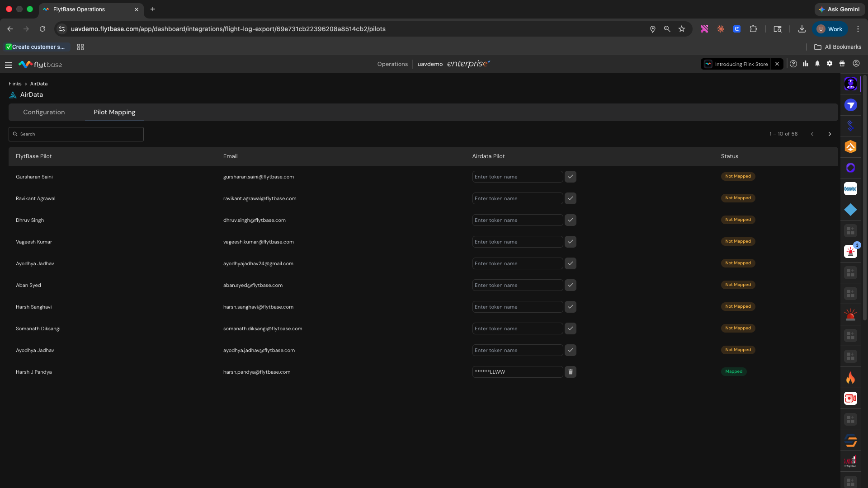Viewport: 868px width, 488px height.
Task: Open the police officer flink icon
Action: click(850, 84)
